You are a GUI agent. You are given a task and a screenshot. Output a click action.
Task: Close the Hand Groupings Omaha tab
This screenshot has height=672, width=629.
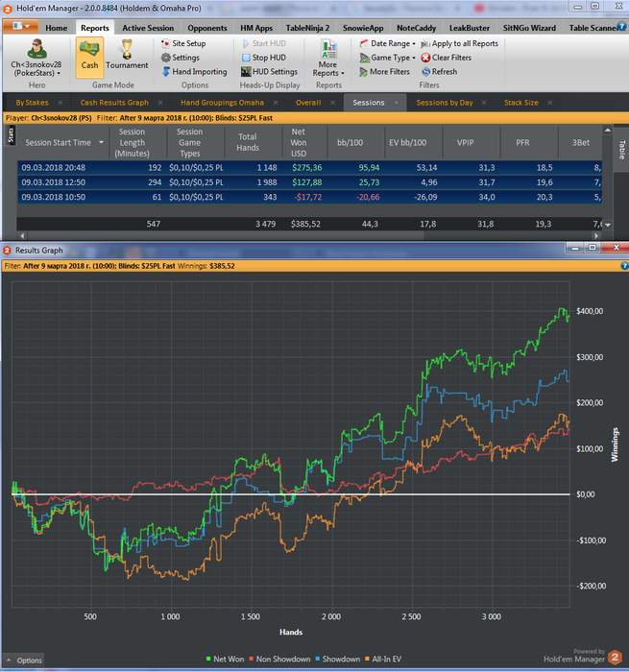(x=276, y=103)
